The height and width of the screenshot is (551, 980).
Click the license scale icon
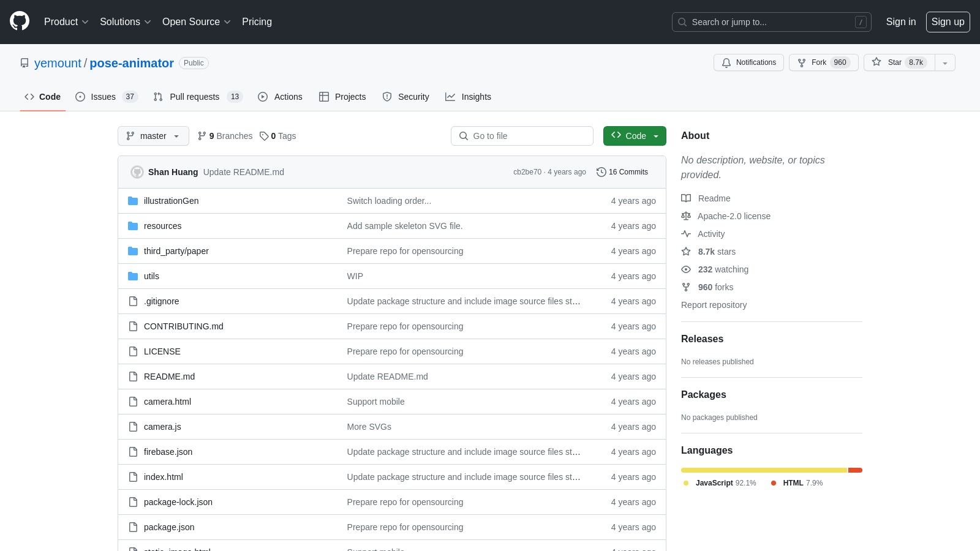[686, 216]
